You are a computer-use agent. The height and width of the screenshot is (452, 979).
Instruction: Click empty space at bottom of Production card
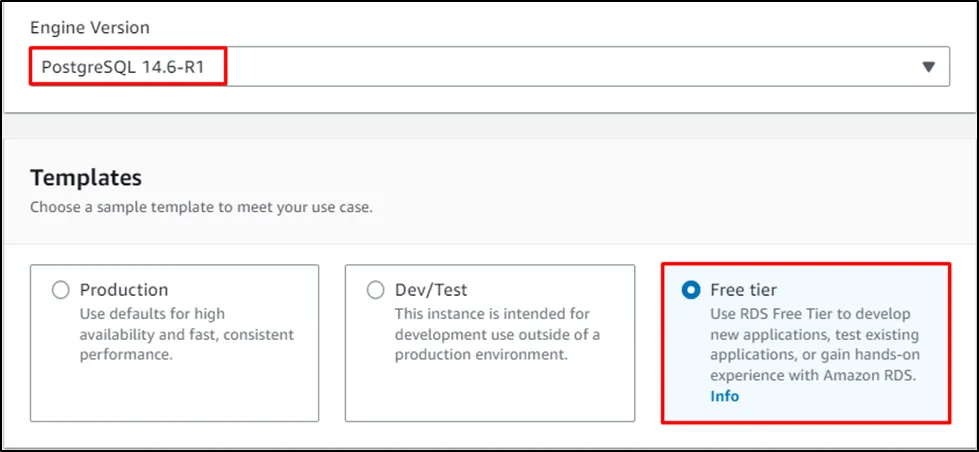tap(175, 395)
